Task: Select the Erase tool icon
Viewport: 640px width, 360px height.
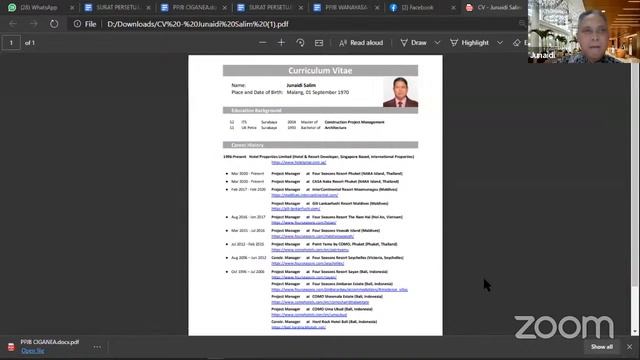Action: pyautogui.click(x=517, y=42)
